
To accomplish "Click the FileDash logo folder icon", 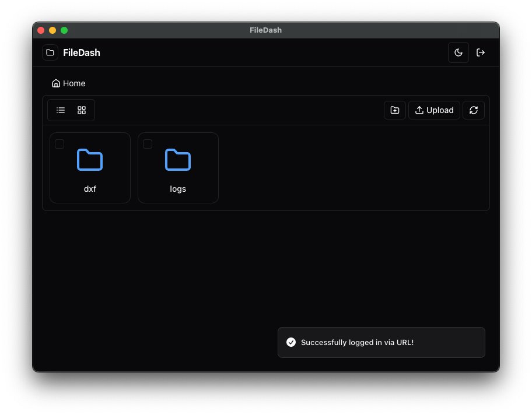I will [x=50, y=52].
